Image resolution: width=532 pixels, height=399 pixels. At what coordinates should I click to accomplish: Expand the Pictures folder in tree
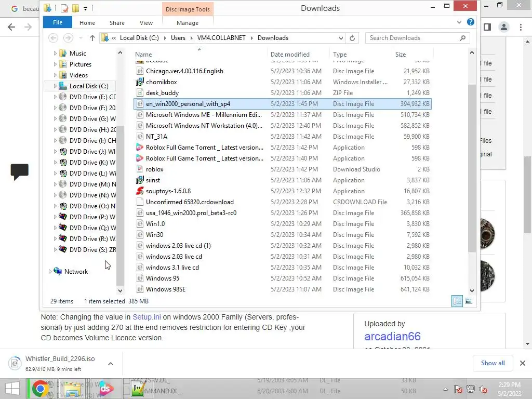pos(55,64)
